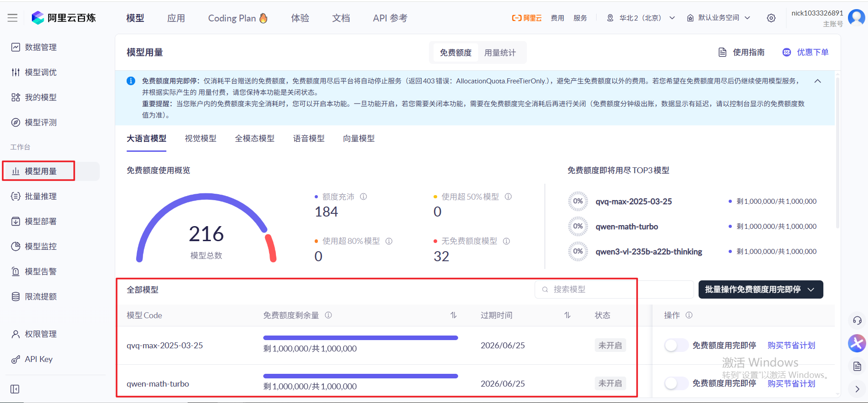Click the 216 模型总数 gauge
The width and height of the screenshot is (868, 403).
click(206, 228)
